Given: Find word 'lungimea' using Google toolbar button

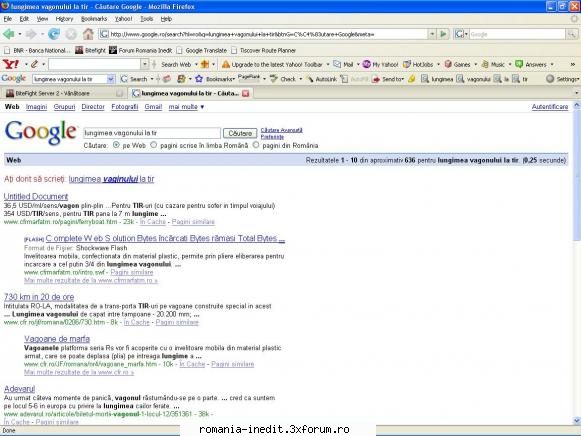Looking at the screenshot, I should tap(438, 79).
